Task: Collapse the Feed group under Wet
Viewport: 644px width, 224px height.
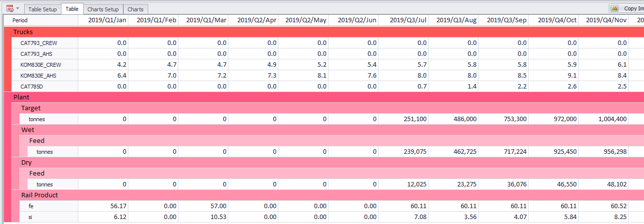Action: (332, 140)
